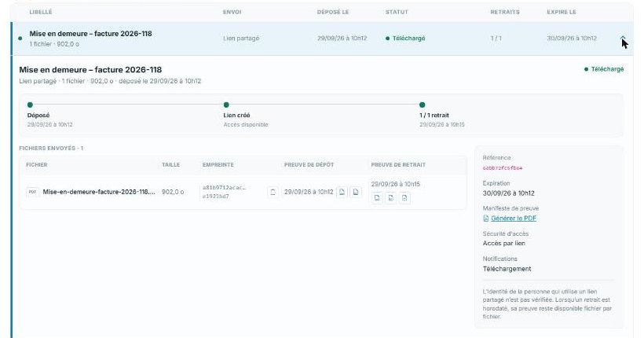The width and height of the screenshot is (644, 338).
Task: Click the detail panel heading Mise en demeure
Action: coord(90,69)
